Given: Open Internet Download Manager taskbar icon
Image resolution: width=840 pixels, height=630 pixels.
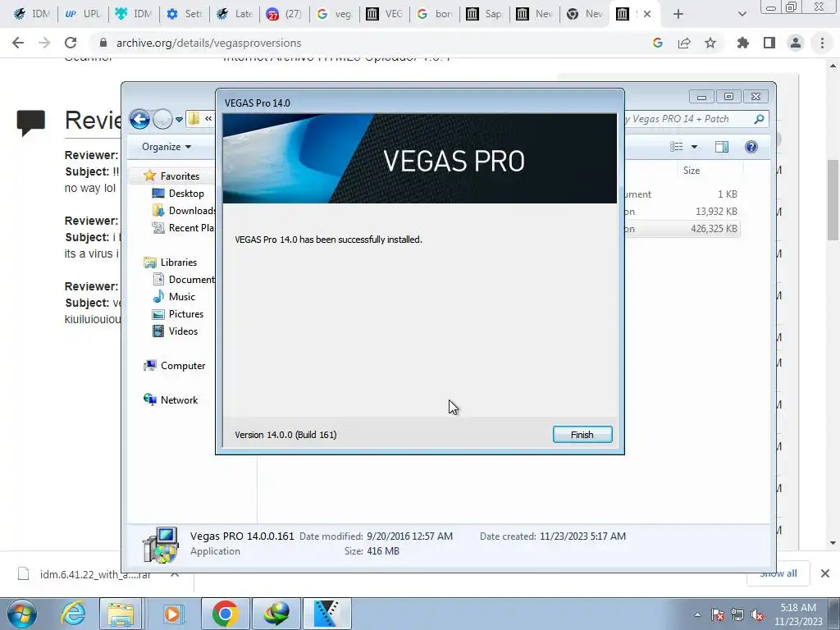Looking at the screenshot, I should [x=276, y=614].
